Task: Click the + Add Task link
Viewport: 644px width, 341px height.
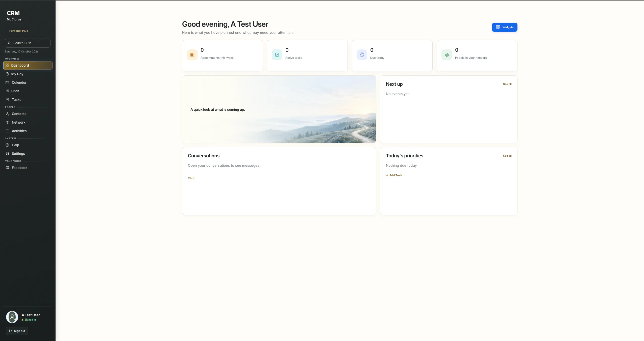Action: coord(394,175)
